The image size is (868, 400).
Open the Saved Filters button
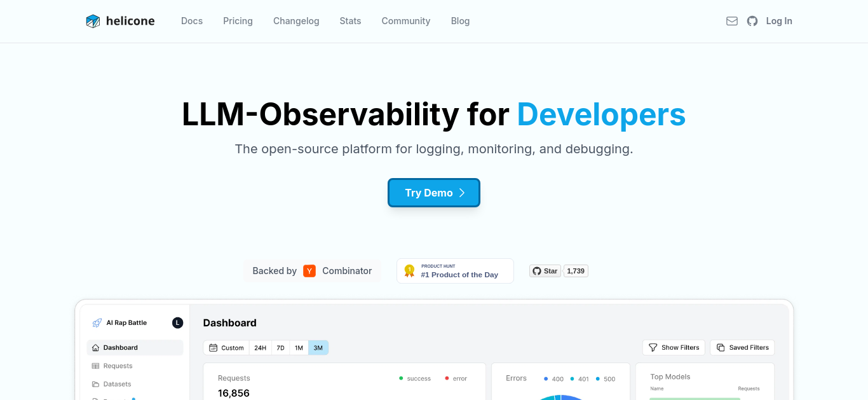point(742,348)
